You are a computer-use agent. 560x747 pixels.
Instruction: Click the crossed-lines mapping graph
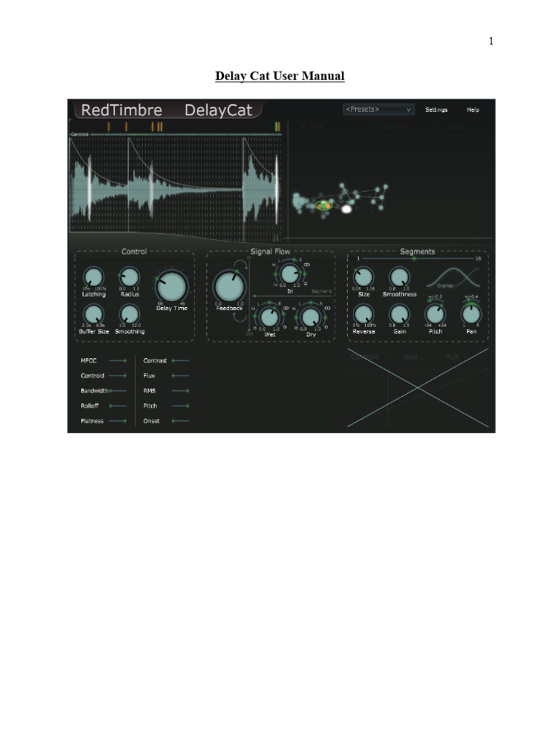(418, 388)
